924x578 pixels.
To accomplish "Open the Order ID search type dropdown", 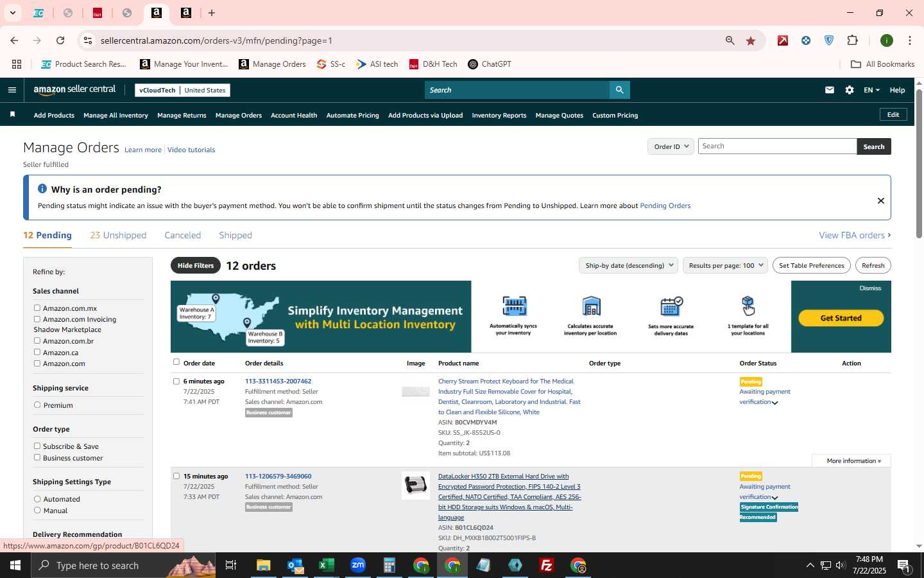I will coord(671,146).
